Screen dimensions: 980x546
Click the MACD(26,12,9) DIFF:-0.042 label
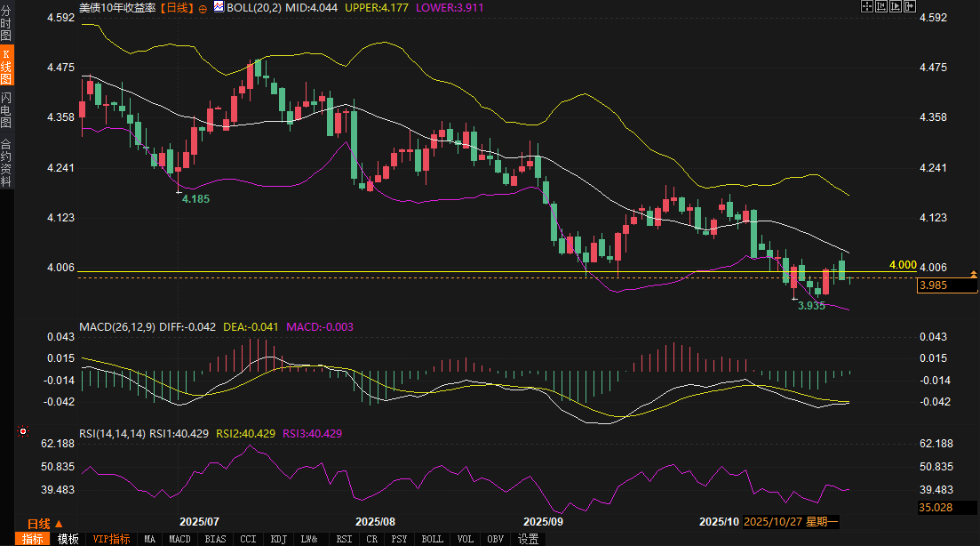pyautogui.click(x=147, y=327)
